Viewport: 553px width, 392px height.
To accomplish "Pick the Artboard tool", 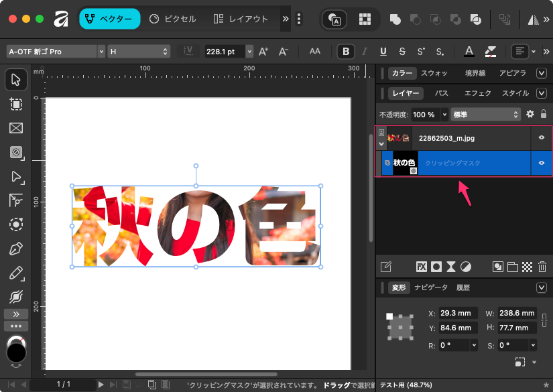I will (x=16, y=104).
